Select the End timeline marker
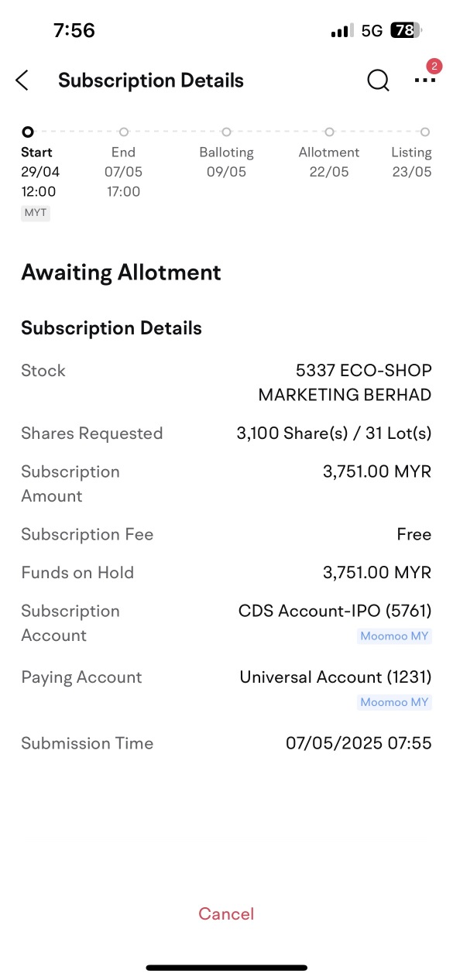The height and width of the screenshot is (980, 453). click(123, 132)
